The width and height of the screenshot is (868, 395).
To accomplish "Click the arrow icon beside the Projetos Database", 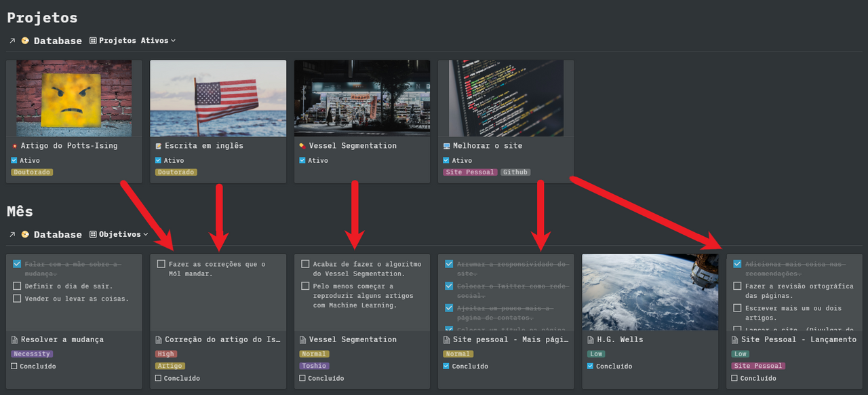I will [x=12, y=41].
